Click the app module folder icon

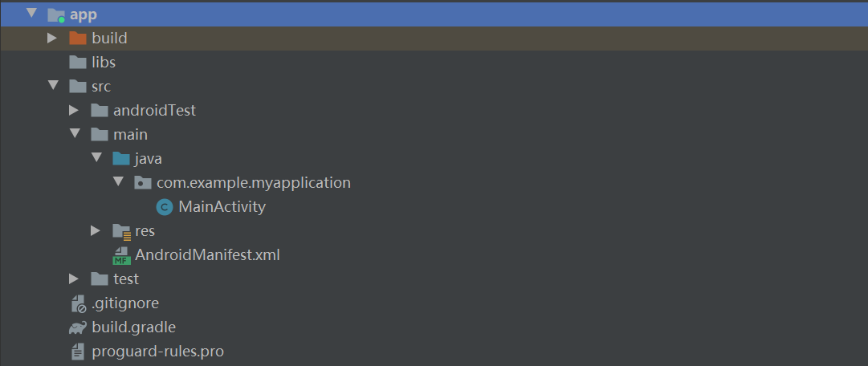pyautogui.click(x=56, y=14)
